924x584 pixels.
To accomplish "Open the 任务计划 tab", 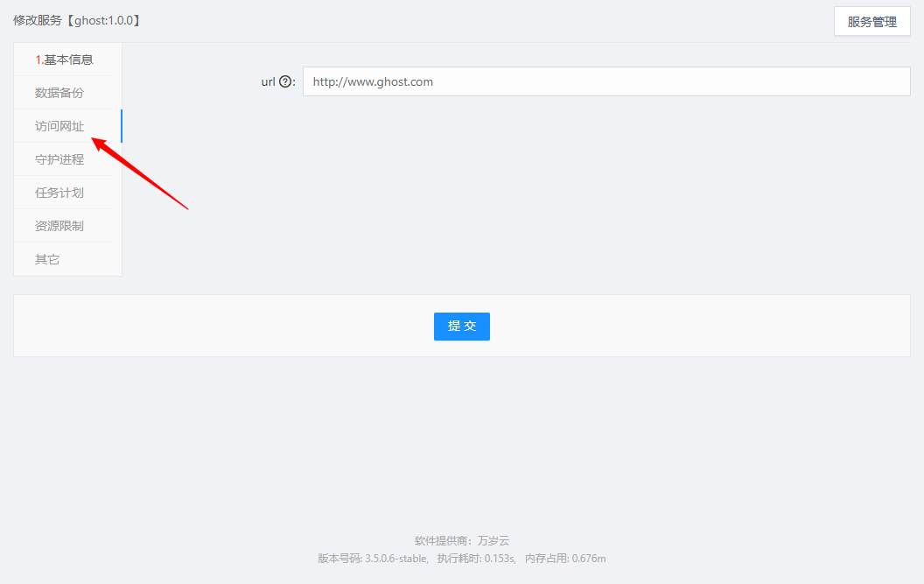I will point(59,193).
